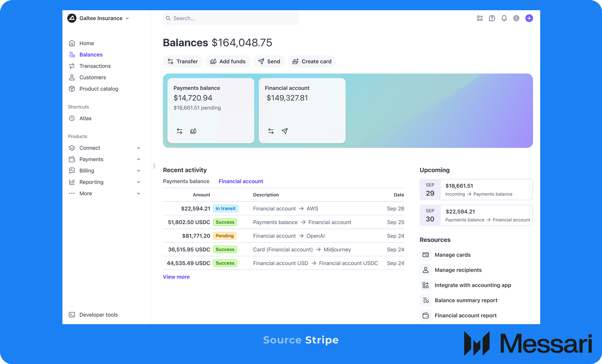Open the help chat icon

tap(492, 18)
